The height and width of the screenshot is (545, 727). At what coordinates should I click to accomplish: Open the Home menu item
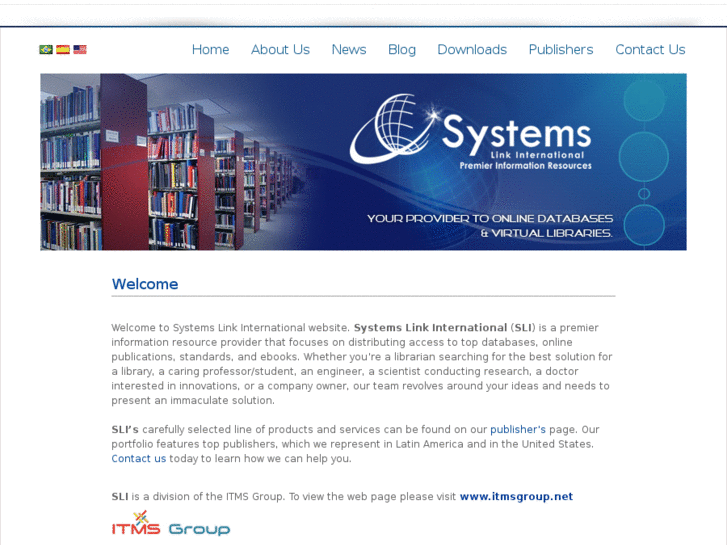pos(210,50)
